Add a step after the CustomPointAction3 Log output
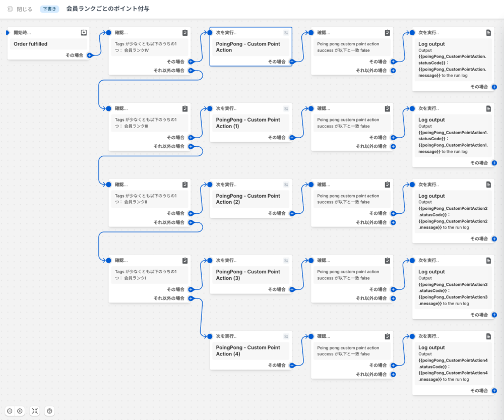The image size is (504, 420). pos(494,315)
